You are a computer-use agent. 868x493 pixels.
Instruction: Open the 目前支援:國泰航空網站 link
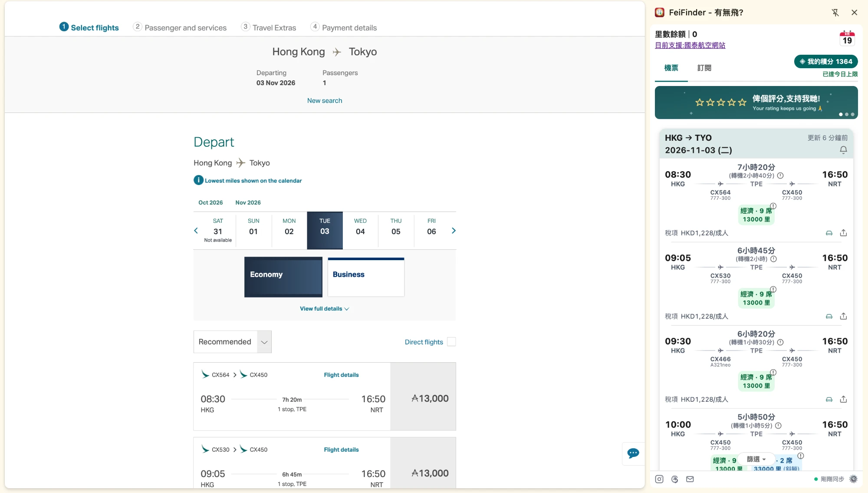tap(690, 45)
